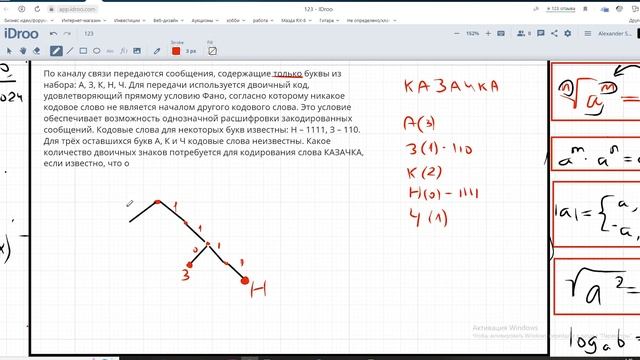Select the color picker eyedropper tool
Image resolution: width=640 pixels, height=360 pixels.
(x=157, y=51)
